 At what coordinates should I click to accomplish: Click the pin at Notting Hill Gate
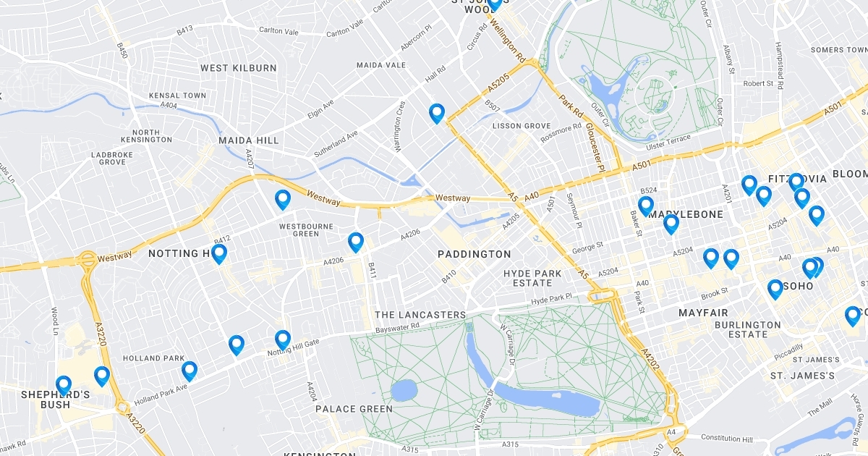click(x=283, y=339)
